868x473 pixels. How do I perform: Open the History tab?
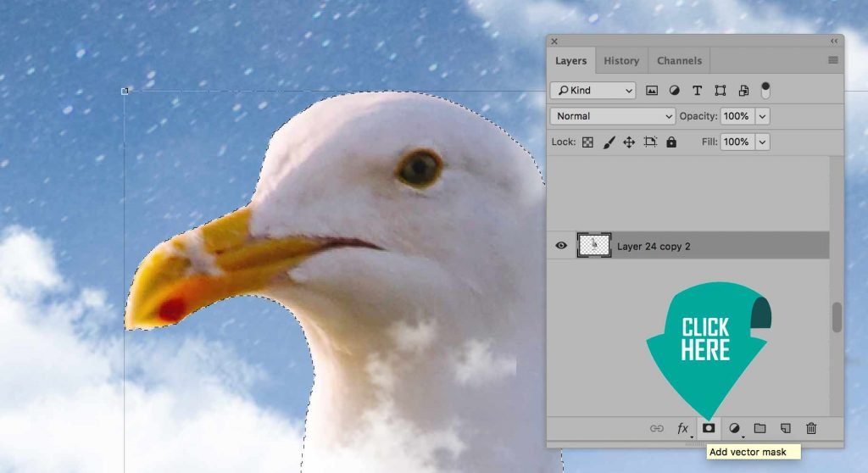pyautogui.click(x=621, y=61)
